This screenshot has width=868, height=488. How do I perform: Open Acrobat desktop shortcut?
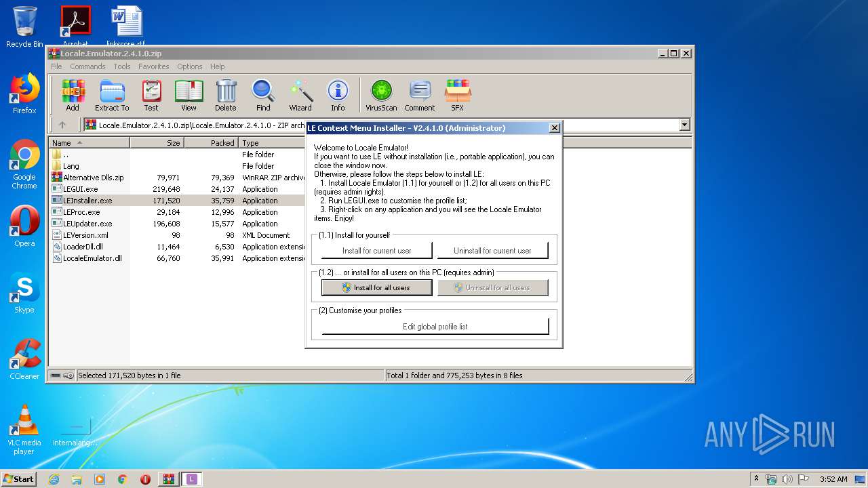pos(75,26)
